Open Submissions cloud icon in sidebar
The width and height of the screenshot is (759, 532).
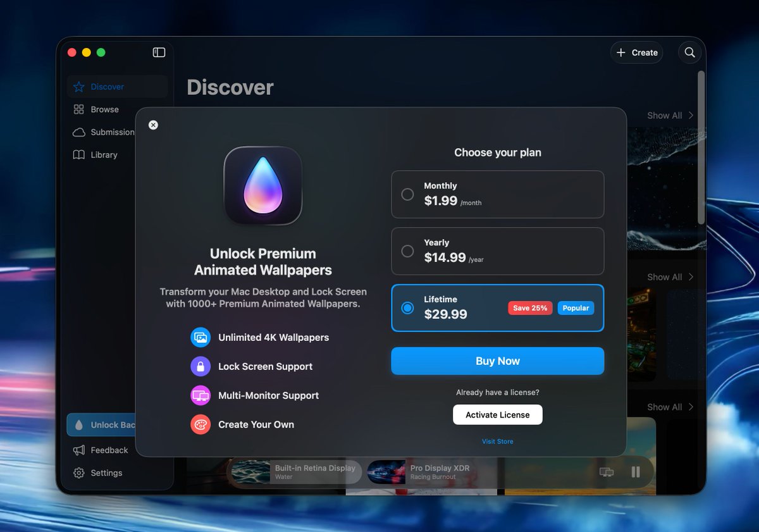click(78, 132)
